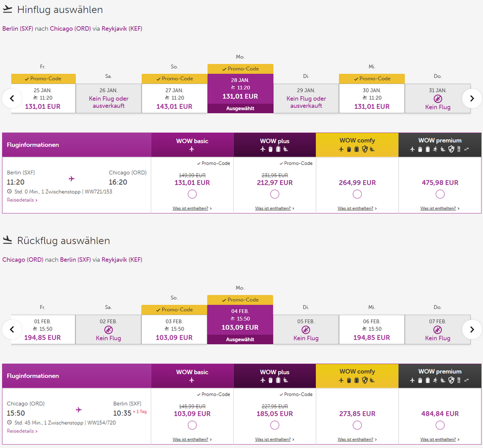Open 'Was ist enthalten?' under return WOW basic
This screenshot has height=448, width=483.
(x=192, y=439)
